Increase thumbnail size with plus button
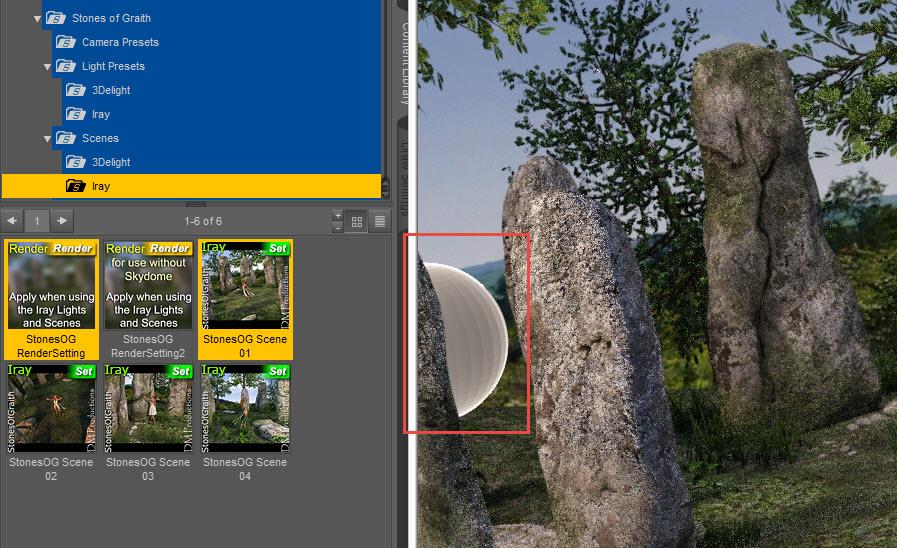Viewport: 897px width, 548px height. (x=338, y=215)
